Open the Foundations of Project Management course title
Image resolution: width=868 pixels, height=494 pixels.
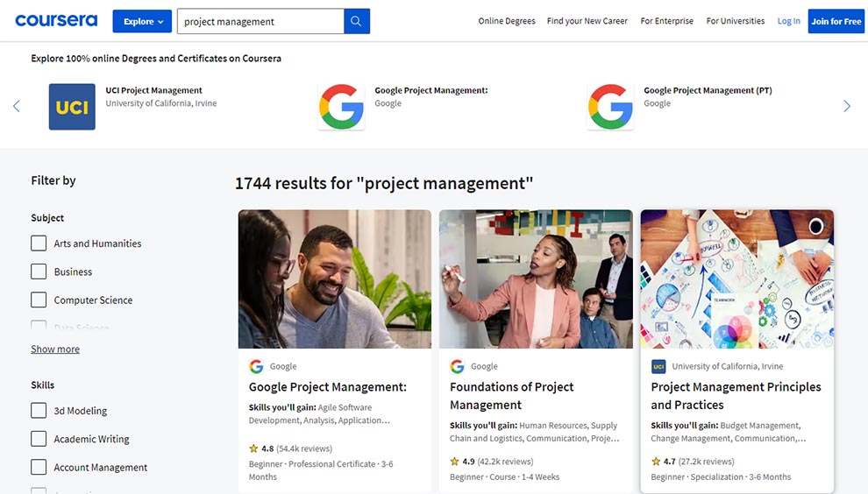click(x=511, y=396)
